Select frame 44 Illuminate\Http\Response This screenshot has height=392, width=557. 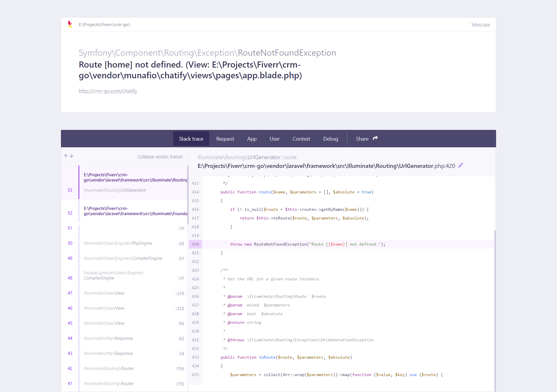coord(125,338)
